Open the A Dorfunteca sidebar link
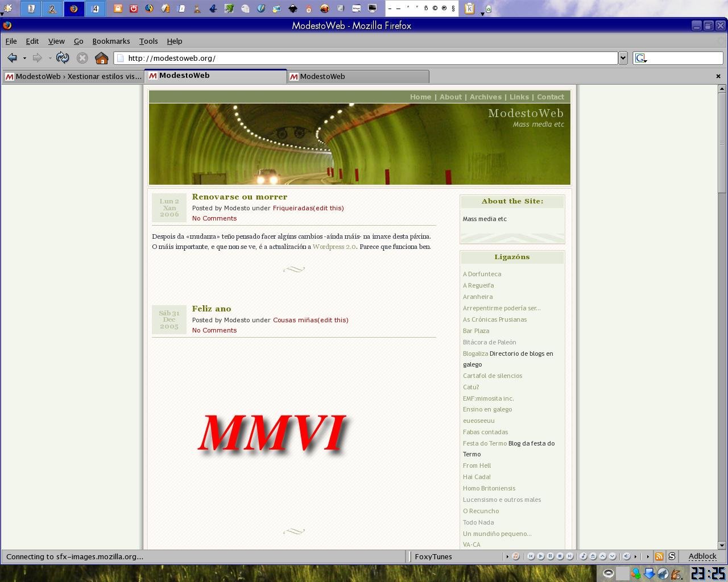Image resolution: width=728 pixels, height=582 pixels. click(x=482, y=274)
